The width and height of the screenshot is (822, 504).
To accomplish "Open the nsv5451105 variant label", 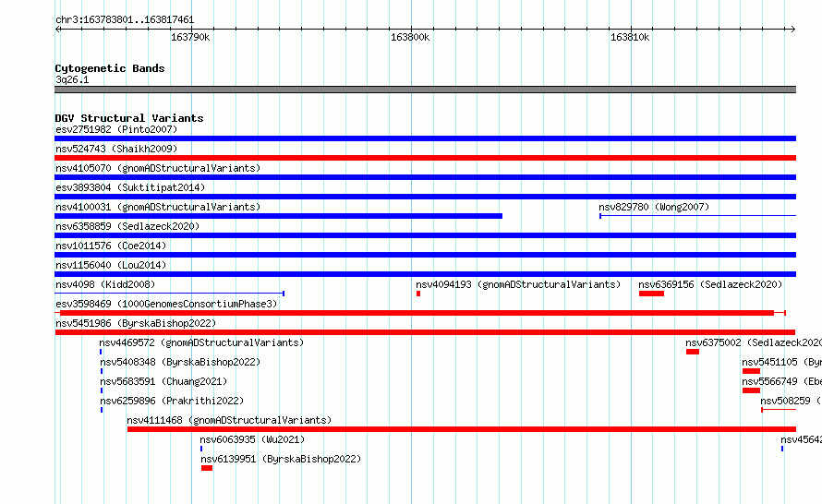I will [781, 362].
